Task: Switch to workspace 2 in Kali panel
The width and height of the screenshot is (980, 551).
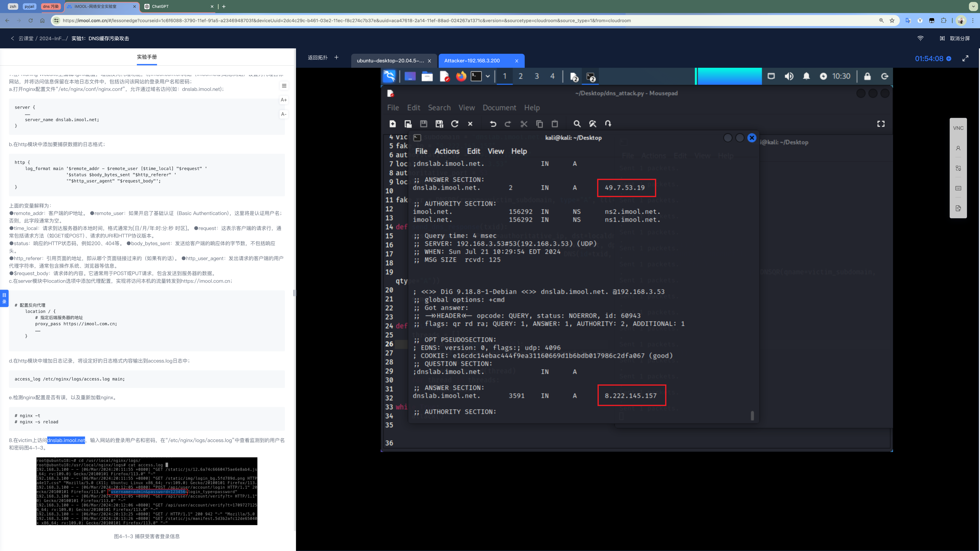Action: 520,76
